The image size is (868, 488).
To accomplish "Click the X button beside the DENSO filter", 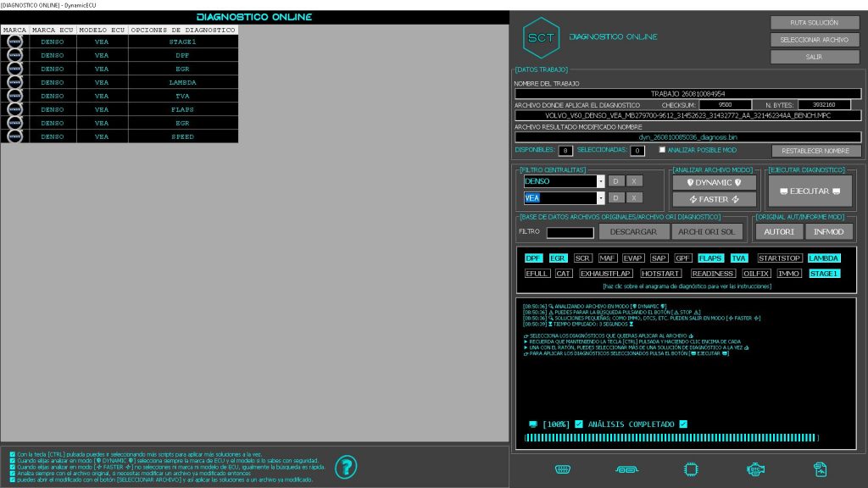I will 634,181.
